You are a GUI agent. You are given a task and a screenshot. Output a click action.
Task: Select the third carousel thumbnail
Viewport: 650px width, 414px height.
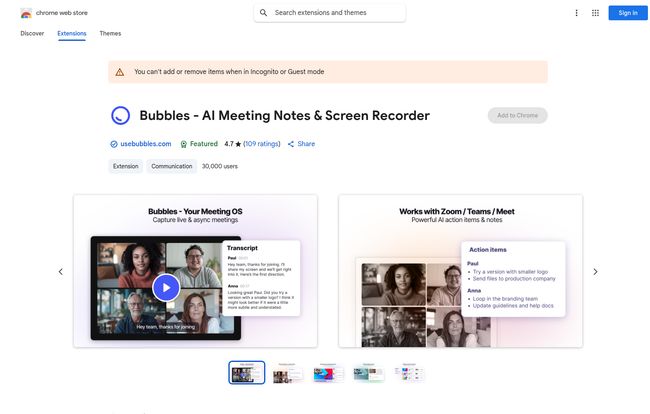pos(328,373)
